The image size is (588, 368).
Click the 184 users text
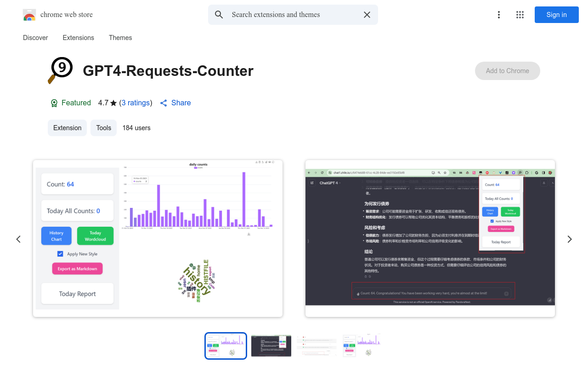pos(136,128)
